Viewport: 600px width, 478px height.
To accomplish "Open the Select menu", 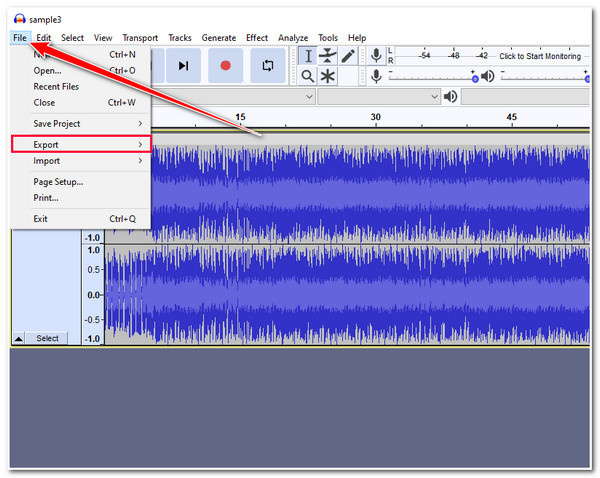I will [72, 38].
